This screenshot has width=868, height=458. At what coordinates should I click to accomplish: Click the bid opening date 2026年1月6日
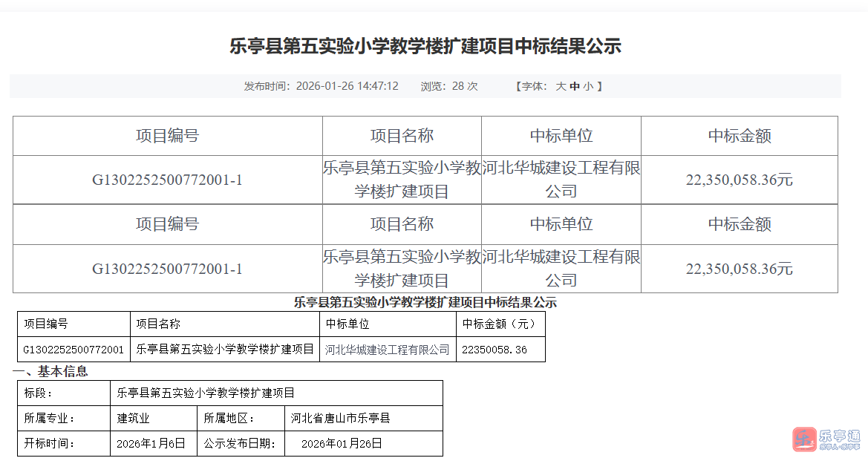point(151,444)
